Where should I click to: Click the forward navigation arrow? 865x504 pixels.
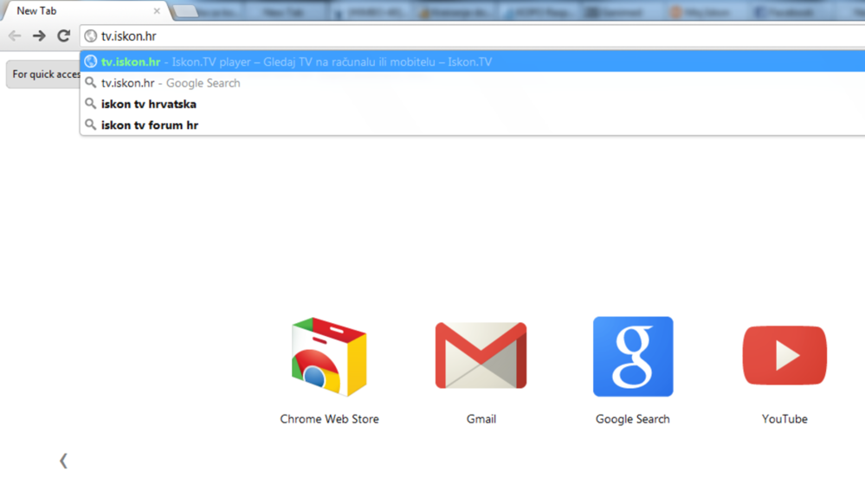pos(39,36)
